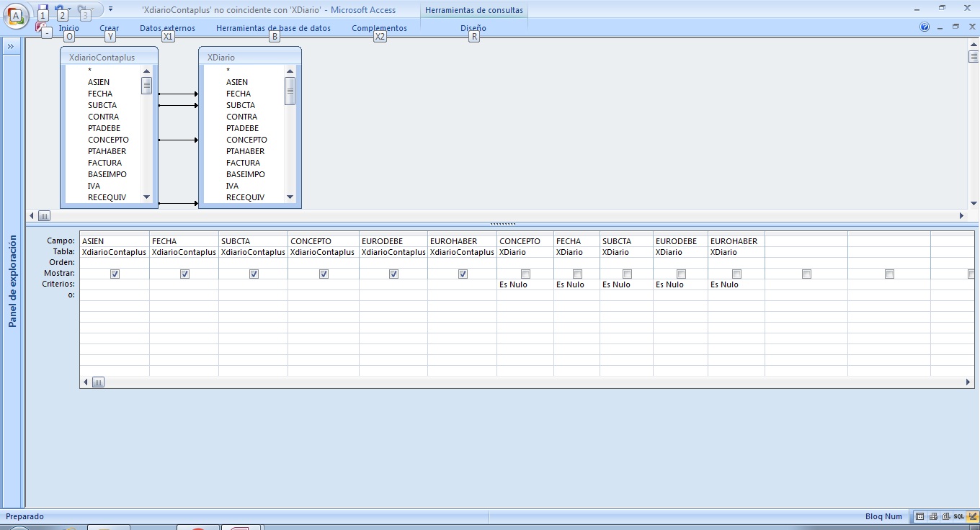Click table pane horizontal scrollbar thumb
Viewport: 980px width, 530px height.
(x=44, y=215)
